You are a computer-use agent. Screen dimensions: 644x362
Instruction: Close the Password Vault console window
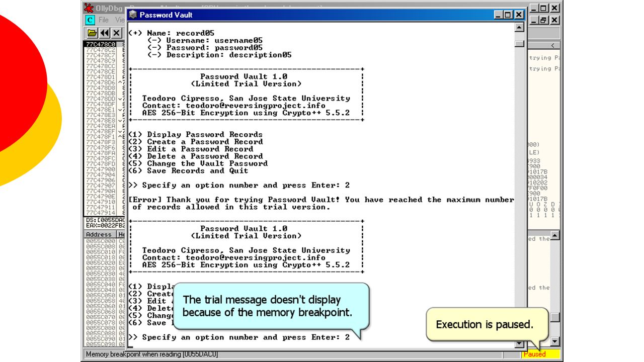pos(518,15)
